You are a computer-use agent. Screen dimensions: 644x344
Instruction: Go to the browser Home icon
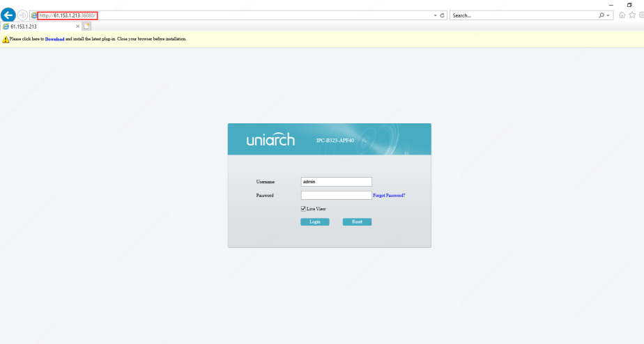pyautogui.click(x=622, y=15)
